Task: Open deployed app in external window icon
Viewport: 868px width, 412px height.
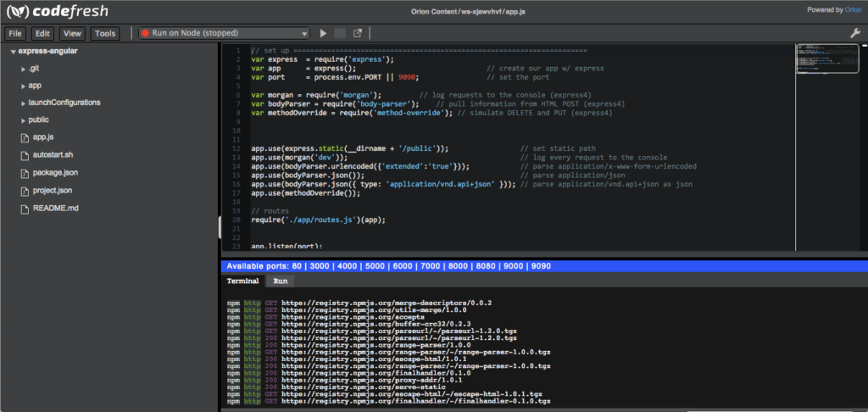Action: [x=358, y=33]
